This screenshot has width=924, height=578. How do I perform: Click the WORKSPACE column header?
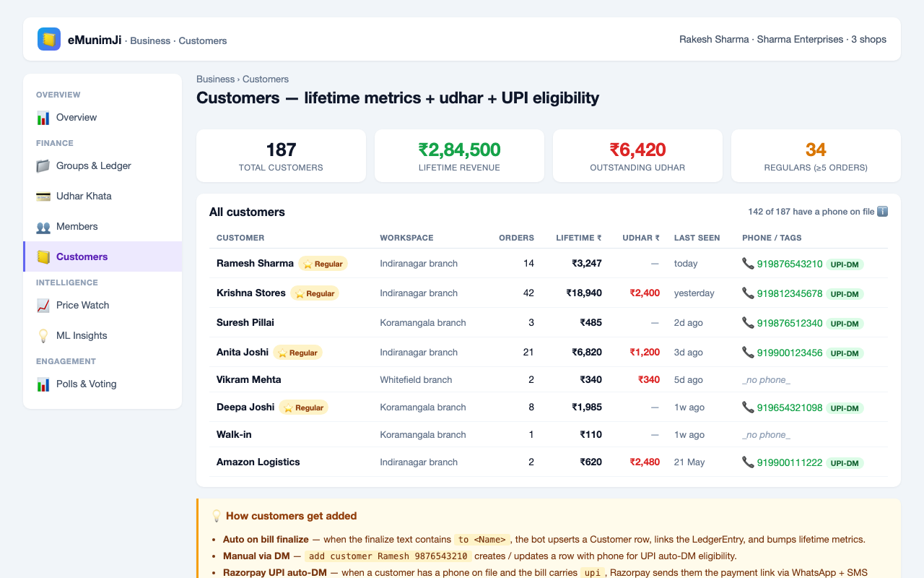point(406,238)
